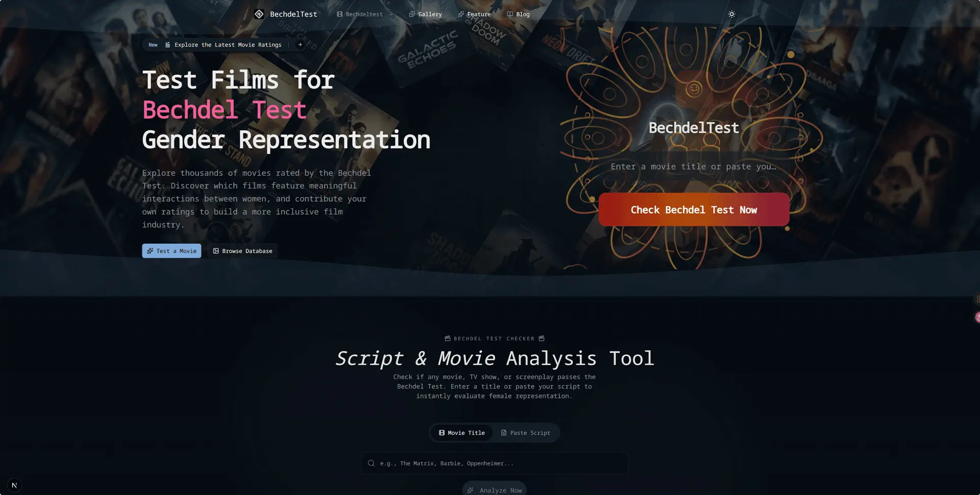980x495 pixels.
Task: Click the Test a Movie button
Action: pyautogui.click(x=171, y=251)
